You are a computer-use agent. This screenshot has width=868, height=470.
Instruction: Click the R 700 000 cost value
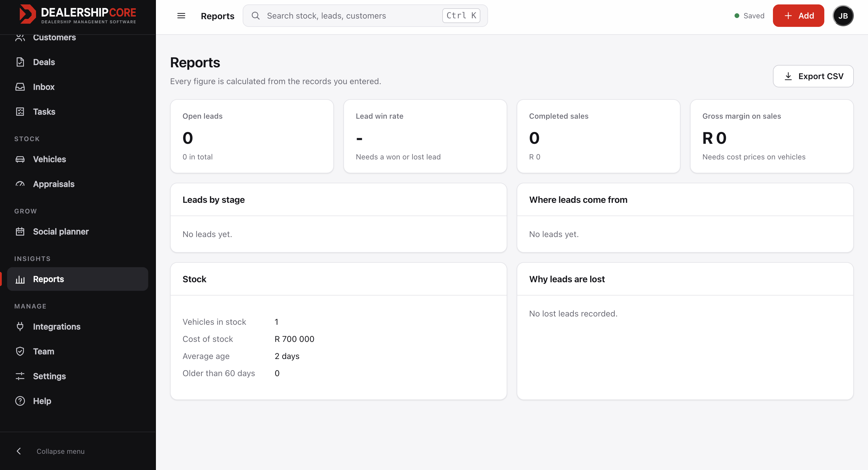pyautogui.click(x=295, y=339)
